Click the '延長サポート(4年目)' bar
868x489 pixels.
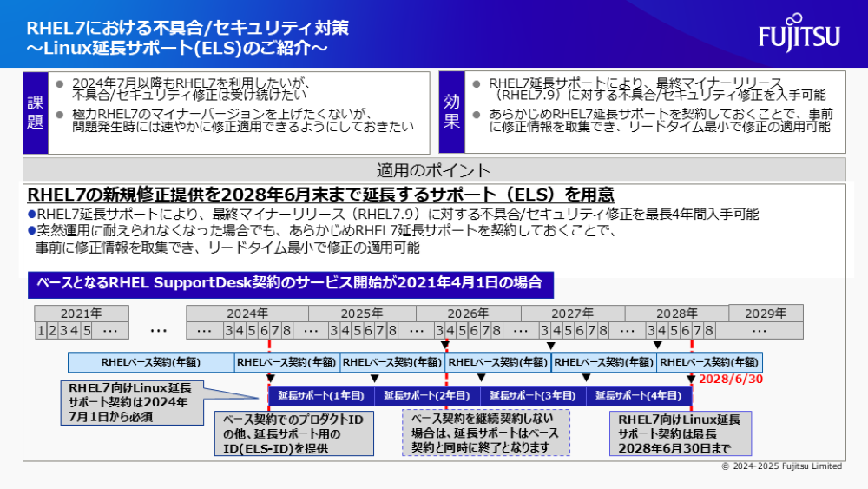[639, 396]
